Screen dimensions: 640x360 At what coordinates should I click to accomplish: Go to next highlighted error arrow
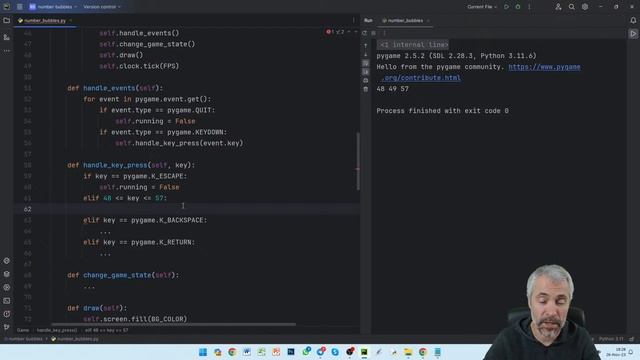[x=356, y=32]
